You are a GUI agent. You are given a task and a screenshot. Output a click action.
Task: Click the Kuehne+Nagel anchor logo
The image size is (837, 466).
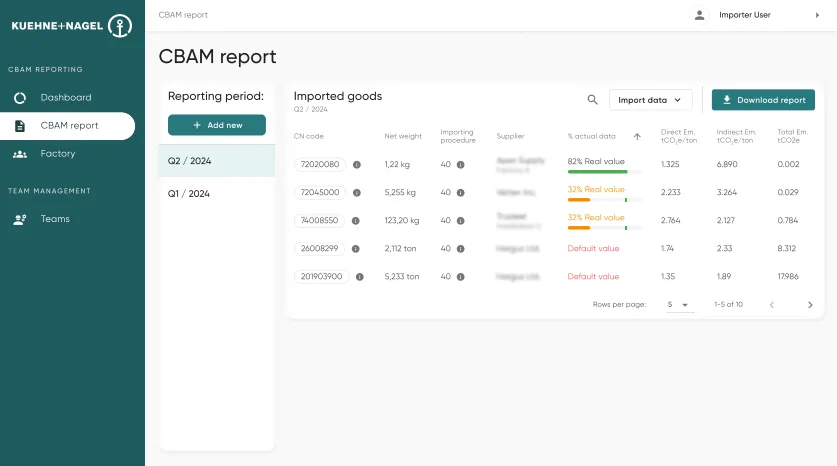click(x=120, y=26)
